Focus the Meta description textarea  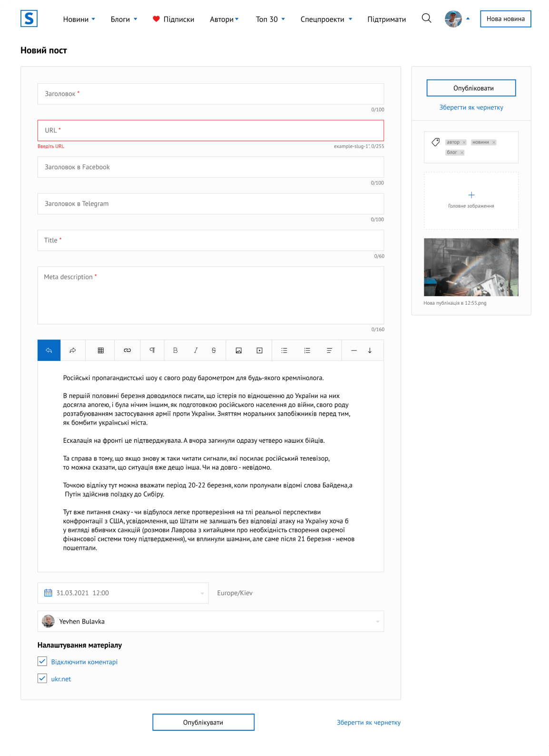click(211, 295)
